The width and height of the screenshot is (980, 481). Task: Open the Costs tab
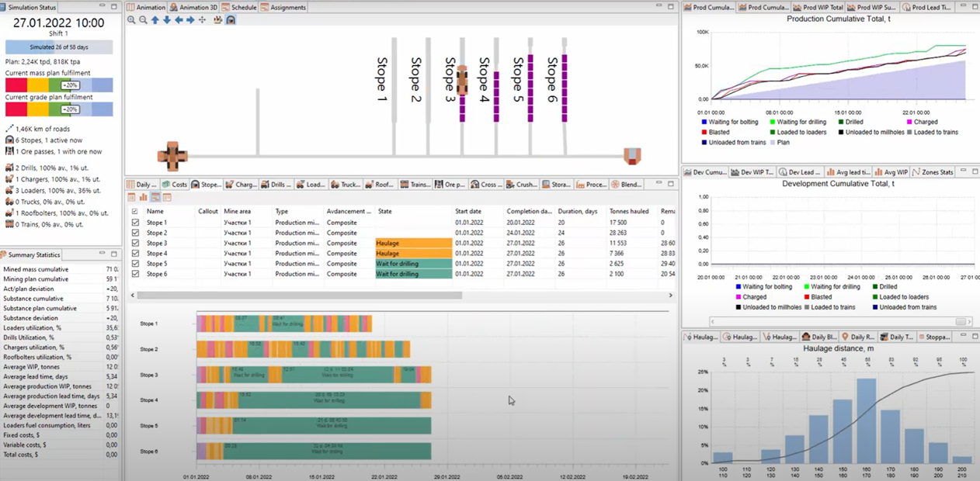(175, 185)
